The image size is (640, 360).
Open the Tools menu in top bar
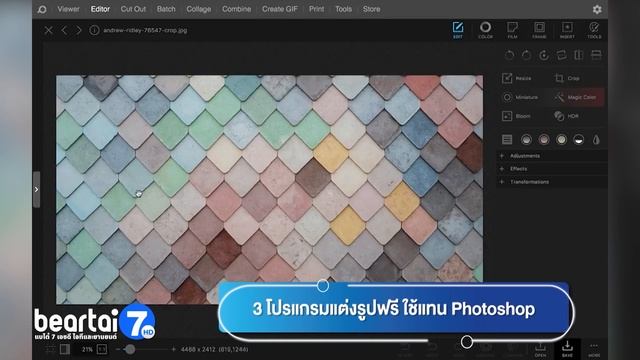343,9
